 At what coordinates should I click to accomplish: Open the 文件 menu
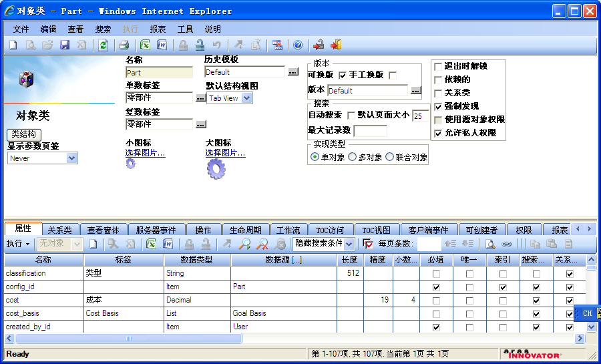(21, 29)
